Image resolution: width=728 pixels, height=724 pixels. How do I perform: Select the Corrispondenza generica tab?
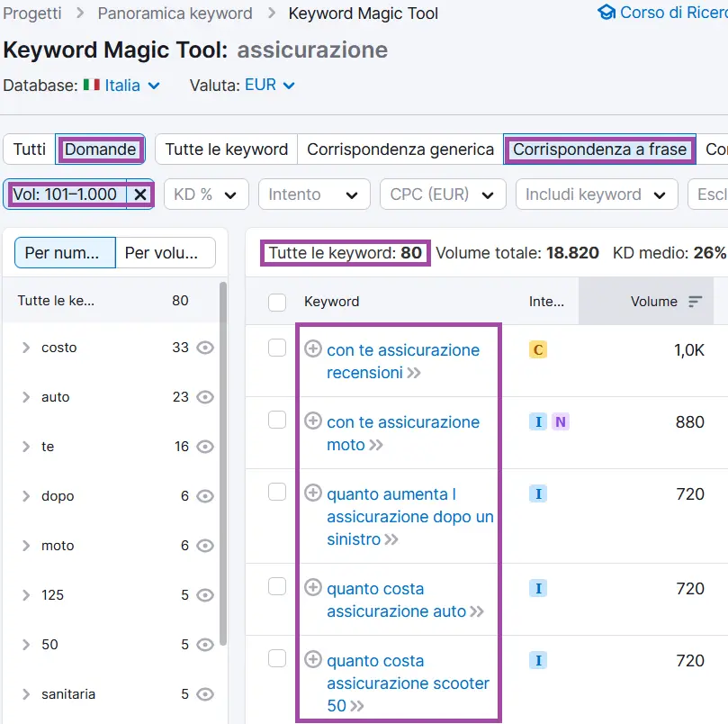coord(400,149)
